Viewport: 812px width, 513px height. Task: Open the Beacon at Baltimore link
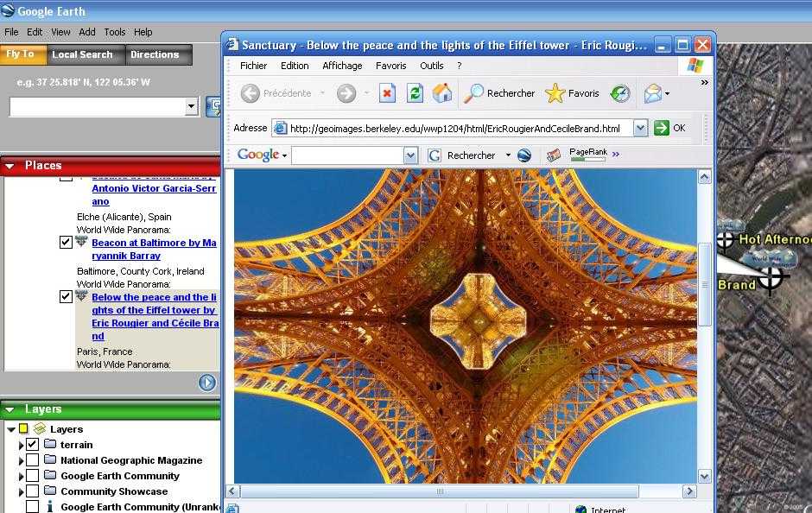point(154,249)
